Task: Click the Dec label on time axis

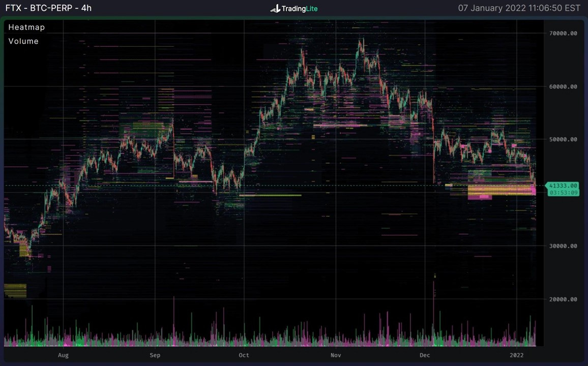Action: [x=425, y=355]
